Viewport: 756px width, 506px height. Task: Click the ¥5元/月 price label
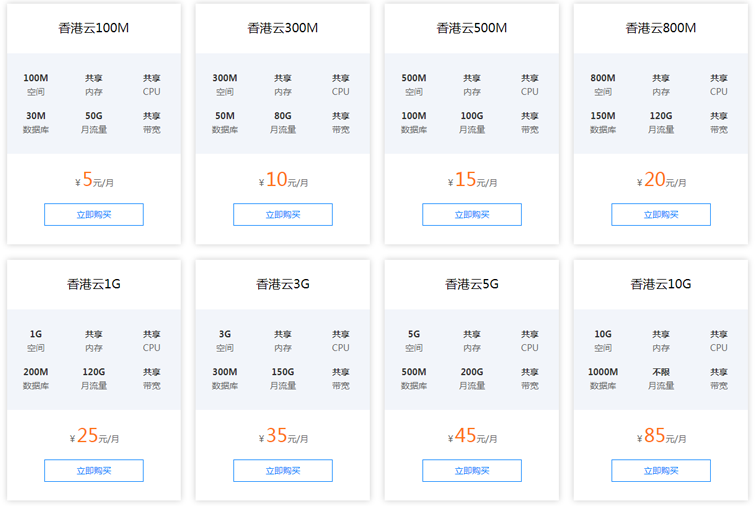(96, 180)
